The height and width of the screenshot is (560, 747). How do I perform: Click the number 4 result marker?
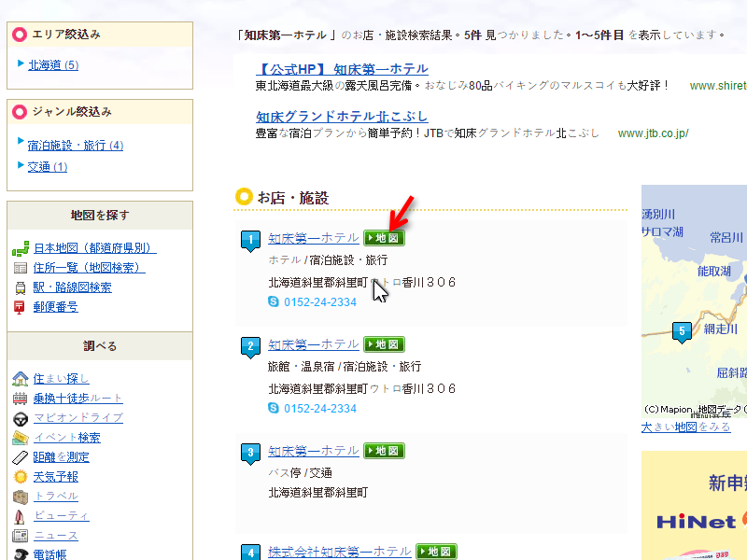pyautogui.click(x=250, y=553)
